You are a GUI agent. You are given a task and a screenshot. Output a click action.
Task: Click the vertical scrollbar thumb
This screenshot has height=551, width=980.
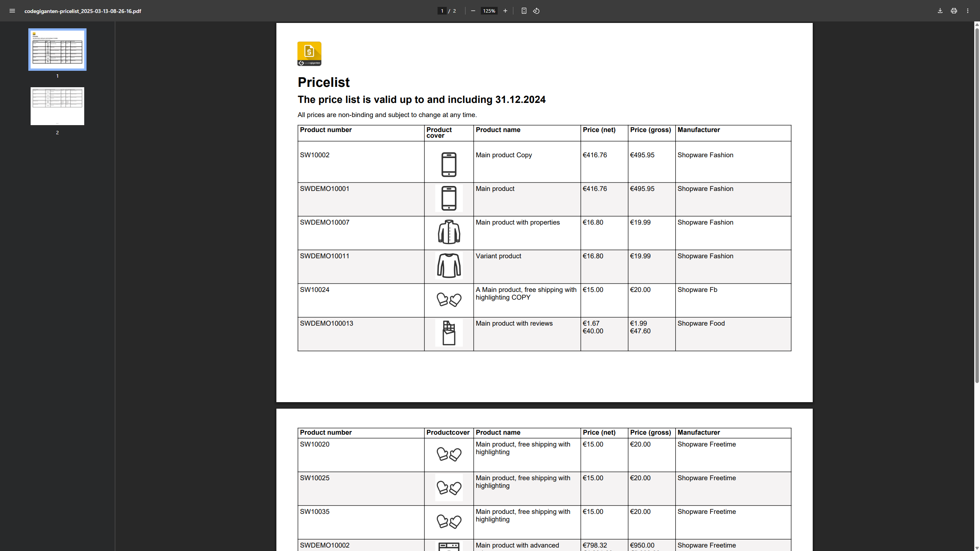[x=977, y=205]
